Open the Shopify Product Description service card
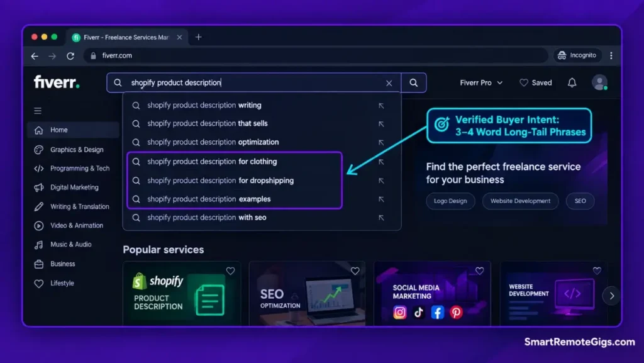 [x=182, y=294]
